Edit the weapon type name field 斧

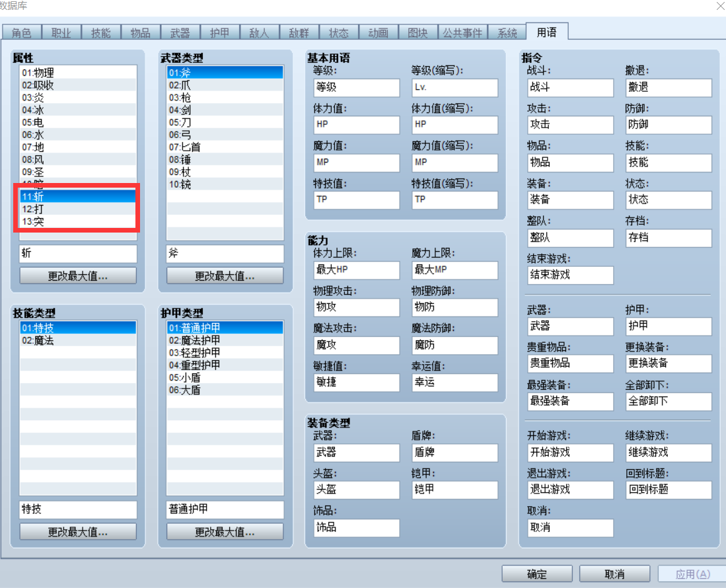click(225, 253)
